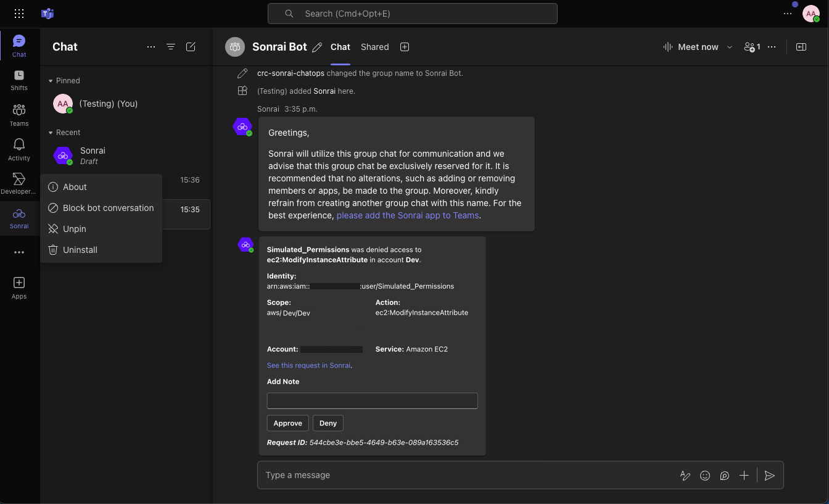Select About in the context menu
Image resolution: width=829 pixels, height=504 pixels.
tap(101, 187)
